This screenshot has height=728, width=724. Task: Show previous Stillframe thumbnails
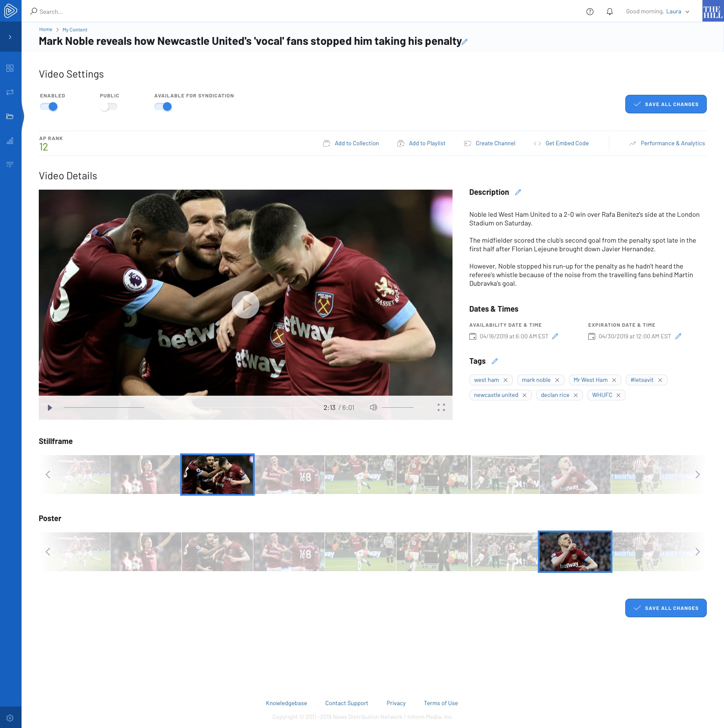tap(48, 475)
